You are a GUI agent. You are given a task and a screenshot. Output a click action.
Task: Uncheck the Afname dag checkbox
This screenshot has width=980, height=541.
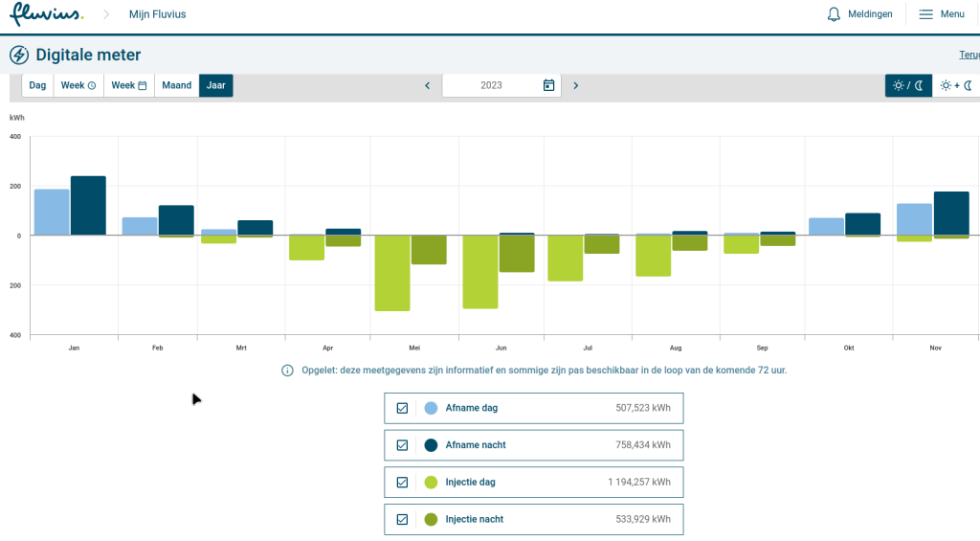[402, 408]
